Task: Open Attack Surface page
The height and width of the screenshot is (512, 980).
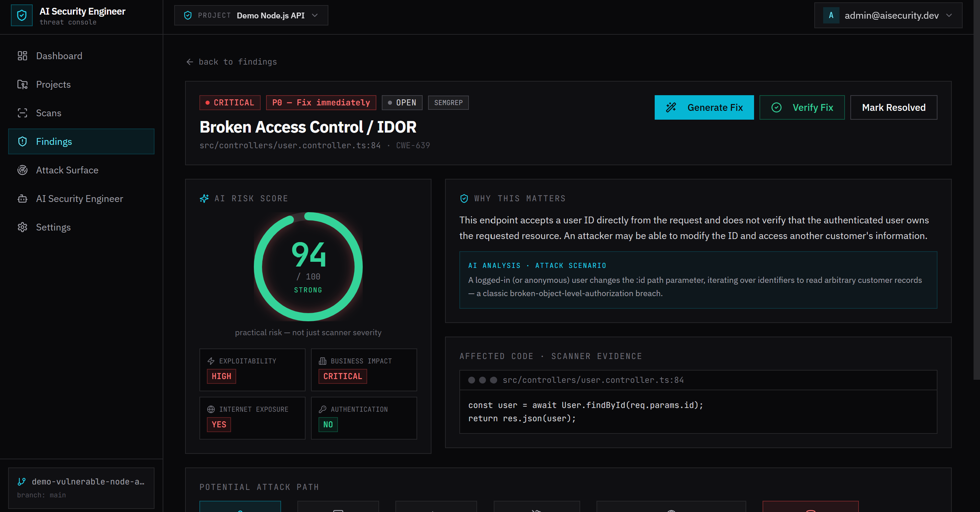Action: pos(81,170)
